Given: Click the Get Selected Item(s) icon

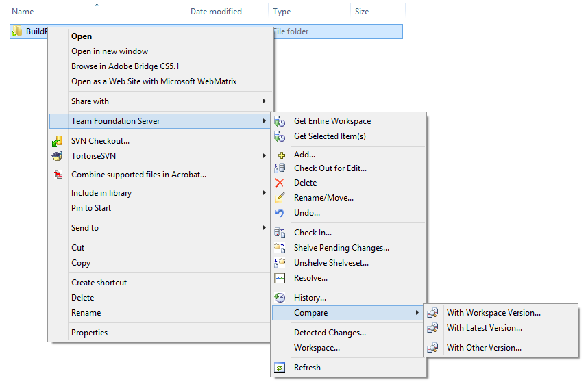Looking at the screenshot, I should (280, 136).
